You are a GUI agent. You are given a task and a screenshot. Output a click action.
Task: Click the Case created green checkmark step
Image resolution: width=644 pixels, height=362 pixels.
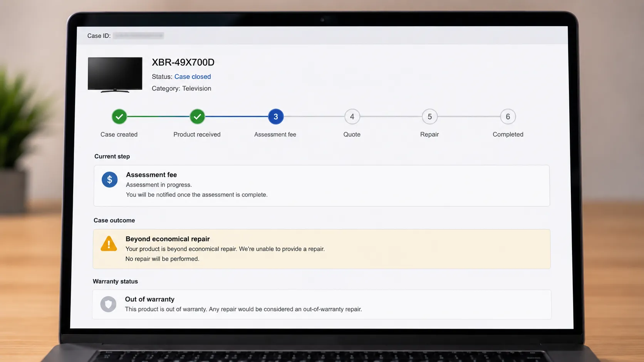[119, 117]
